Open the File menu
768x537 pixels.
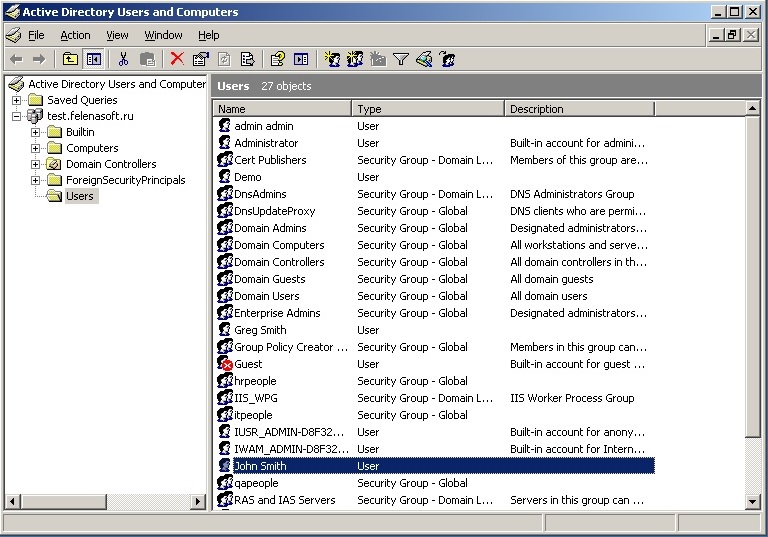coord(36,35)
